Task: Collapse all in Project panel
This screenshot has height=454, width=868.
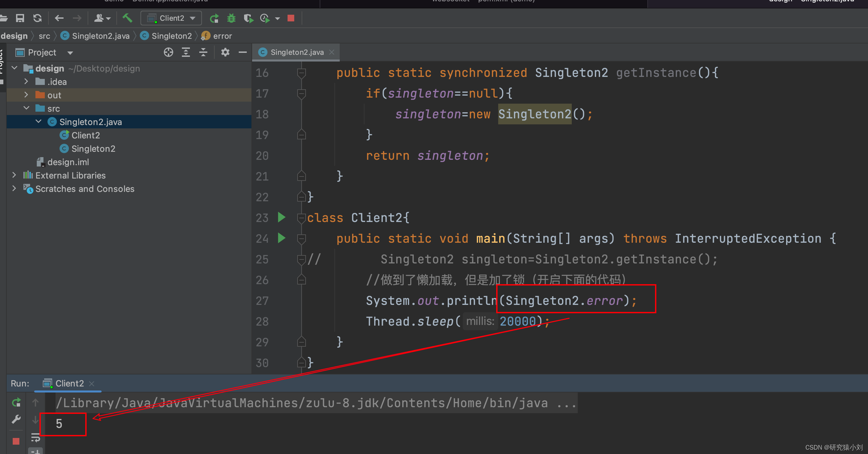Action: click(203, 52)
